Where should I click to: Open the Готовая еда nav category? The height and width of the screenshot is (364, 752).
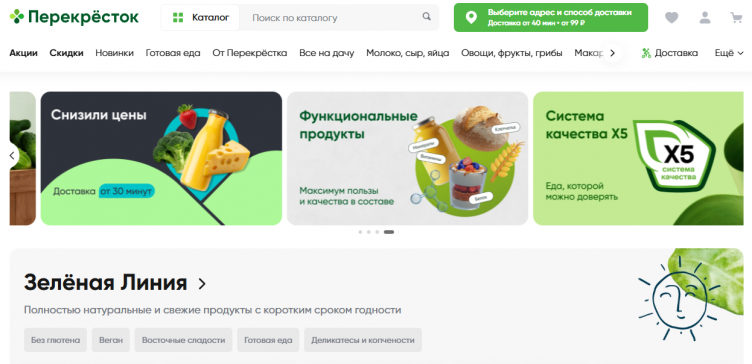(173, 53)
